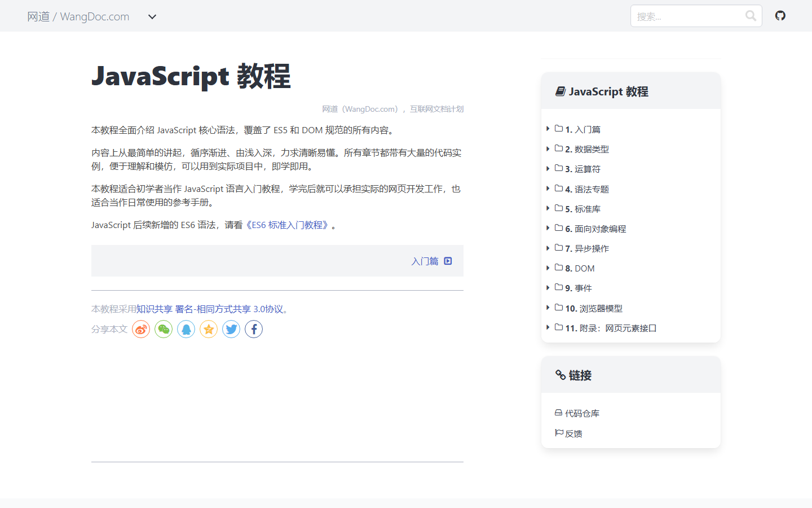Select chapter text 1. 入门篇
Viewport: 812px width, 508px height.
583,129
